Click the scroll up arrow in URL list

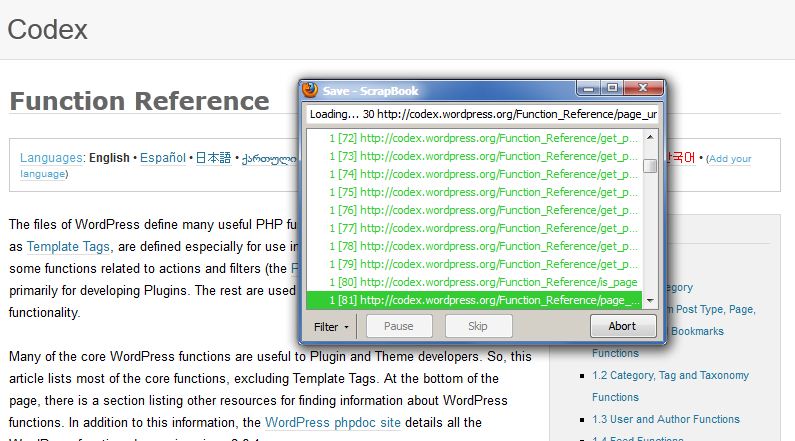coord(650,137)
